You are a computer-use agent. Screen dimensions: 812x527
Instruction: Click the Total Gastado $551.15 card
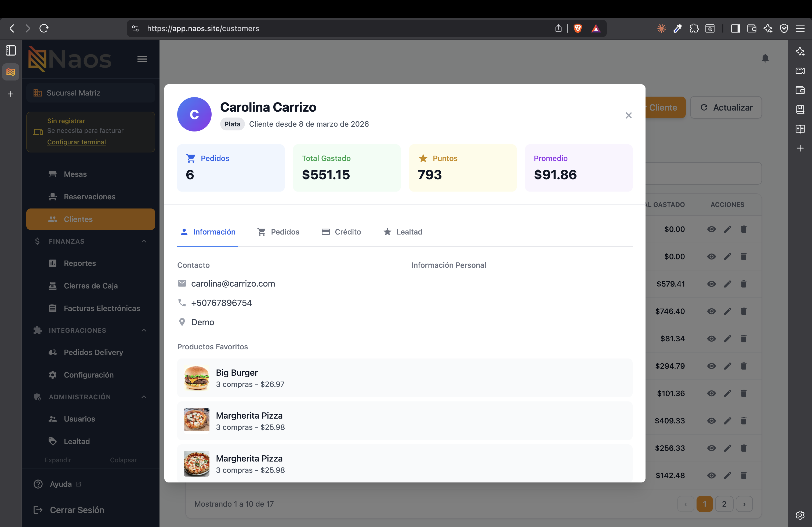347,168
